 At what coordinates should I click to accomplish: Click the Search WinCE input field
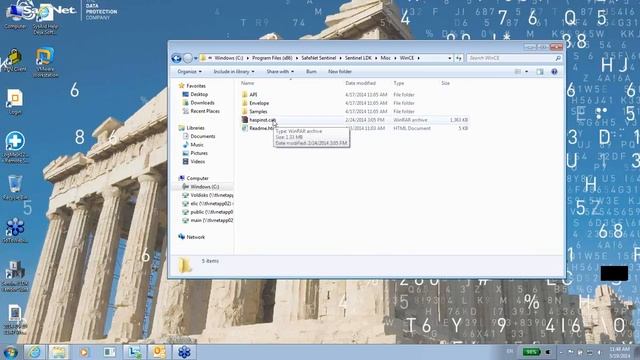(510, 58)
